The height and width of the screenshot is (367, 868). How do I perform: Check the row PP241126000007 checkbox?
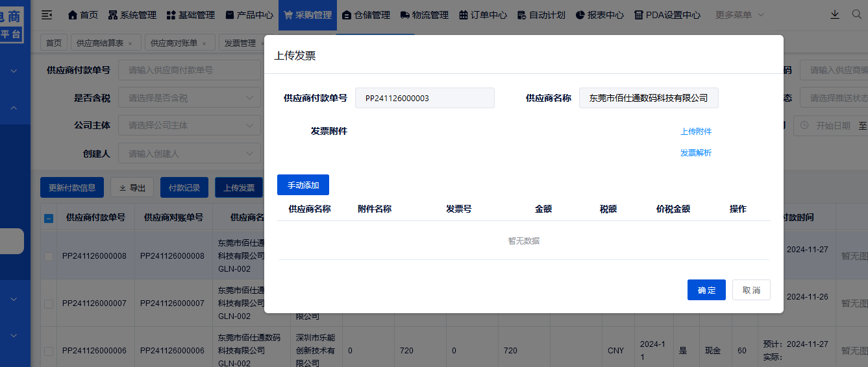[x=49, y=303]
